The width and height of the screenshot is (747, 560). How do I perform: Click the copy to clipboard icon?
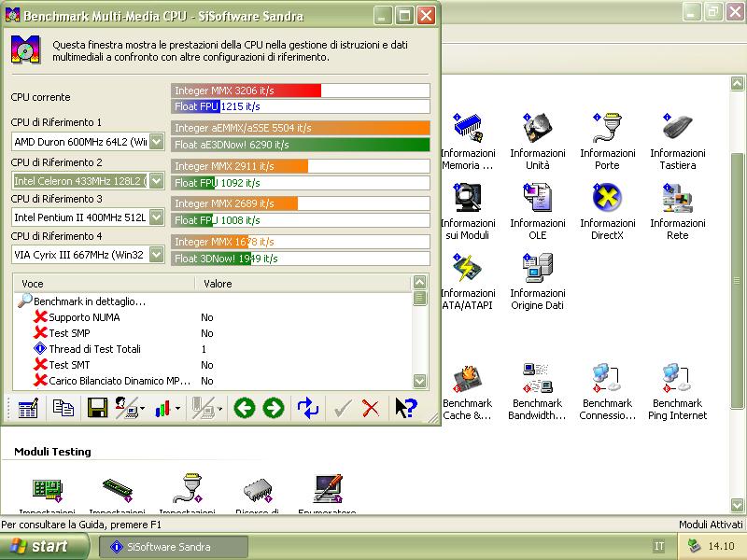click(63, 408)
